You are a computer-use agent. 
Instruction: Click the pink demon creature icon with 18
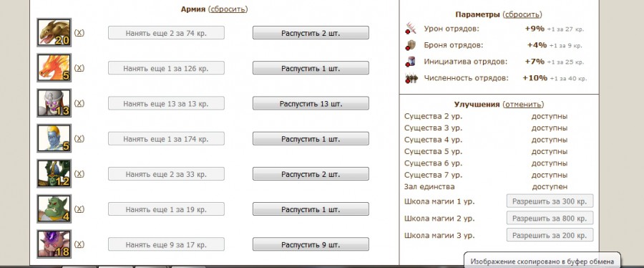54,244
